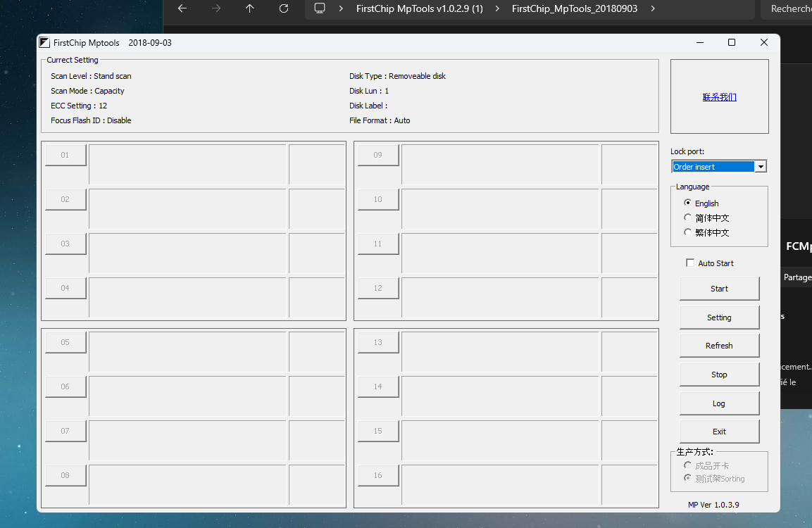Click the FirstChip Mptools title bar icon
This screenshot has height=528, width=812.
tap(44, 42)
